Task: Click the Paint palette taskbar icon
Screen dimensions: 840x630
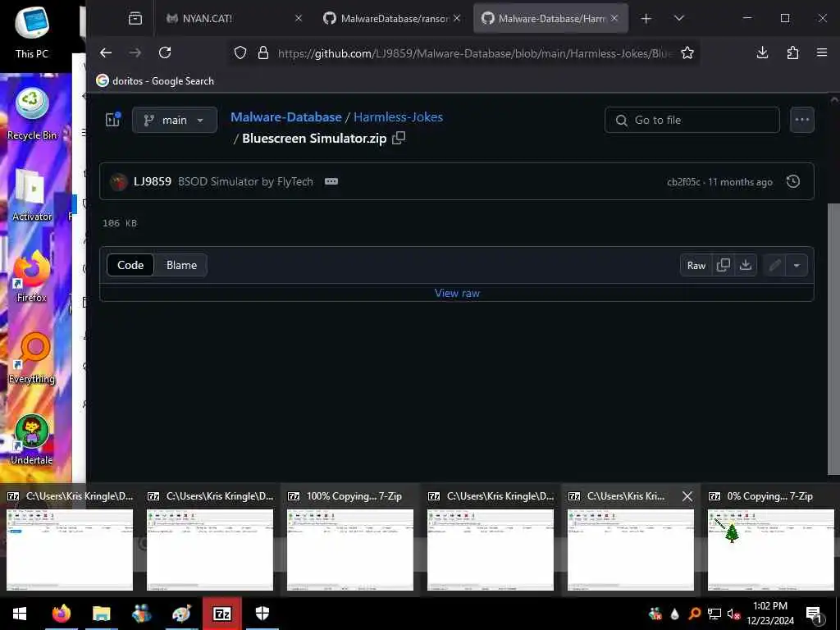Action: point(181,614)
